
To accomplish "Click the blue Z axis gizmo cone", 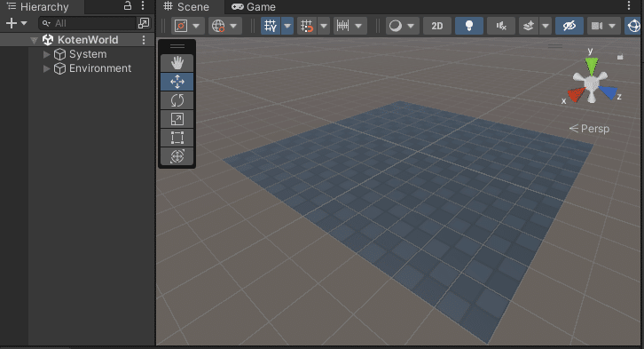I will coord(608,93).
